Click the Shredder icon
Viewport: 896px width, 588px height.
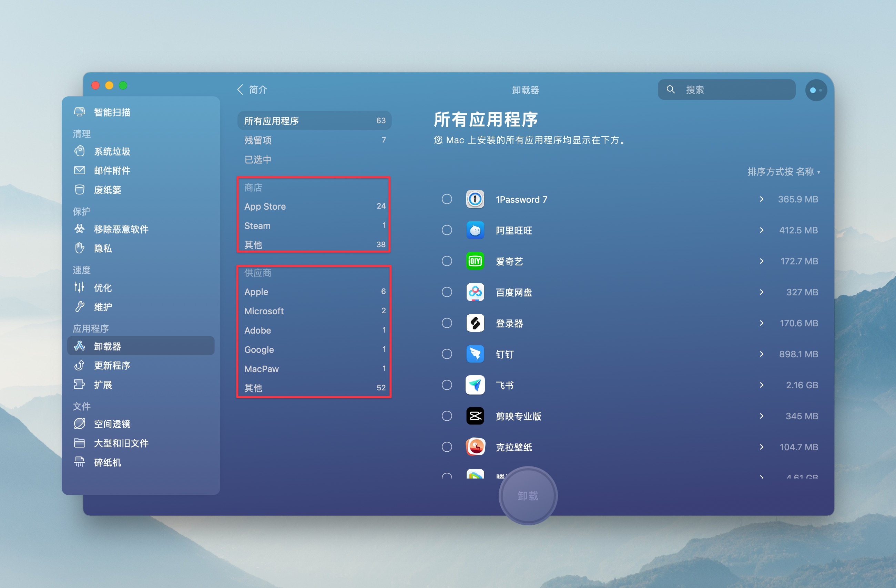[80, 462]
